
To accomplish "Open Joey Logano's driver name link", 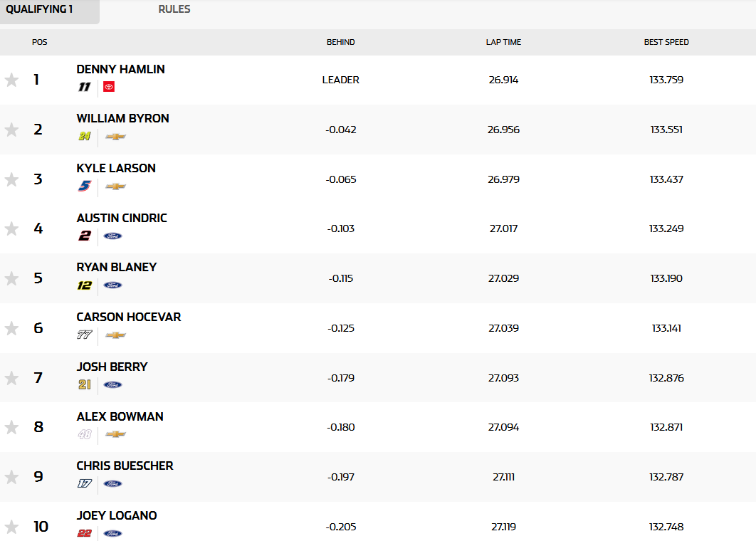I will click(x=117, y=515).
